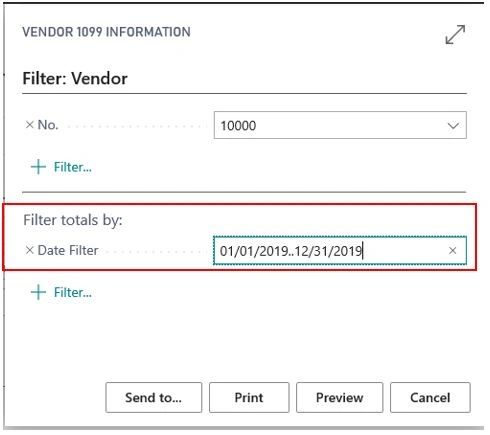Expand the dialog with the diagonal arrows icon
The width and height of the screenshot is (490, 435).
(455, 34)
